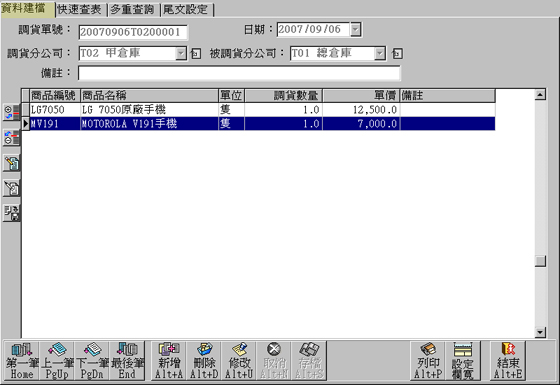Click the vertical scrollbar thumb
560x385 pixels.
(x=540, y=261)
